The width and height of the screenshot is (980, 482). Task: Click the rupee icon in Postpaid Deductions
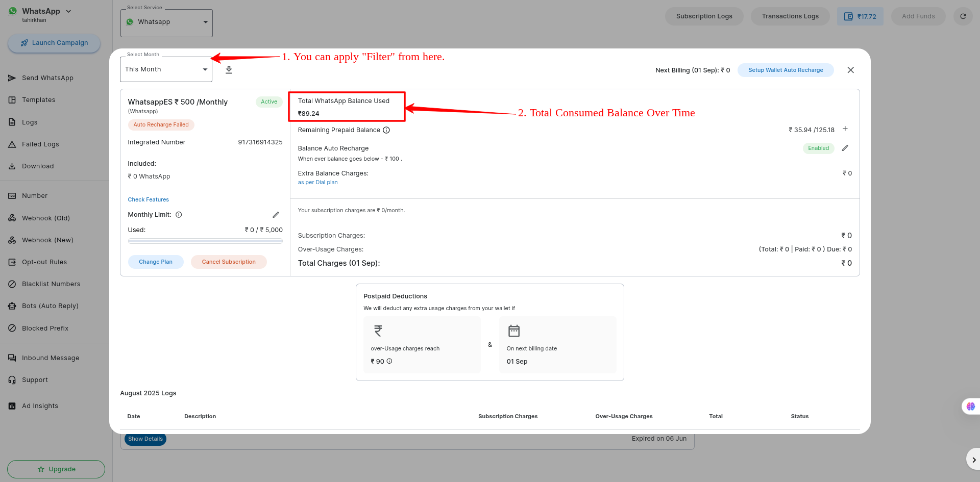(378, 331)
